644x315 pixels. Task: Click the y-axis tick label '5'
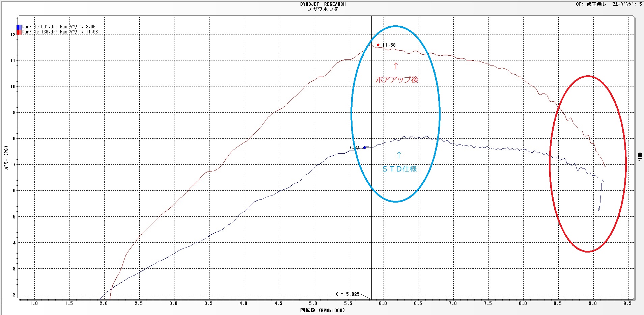(x=14, y=217)
